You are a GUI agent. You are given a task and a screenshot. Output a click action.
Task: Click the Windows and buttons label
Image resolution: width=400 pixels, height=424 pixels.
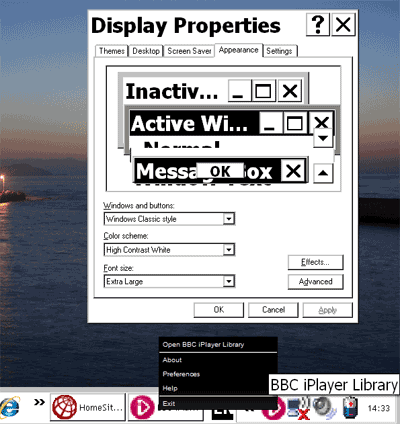point(139,206)
